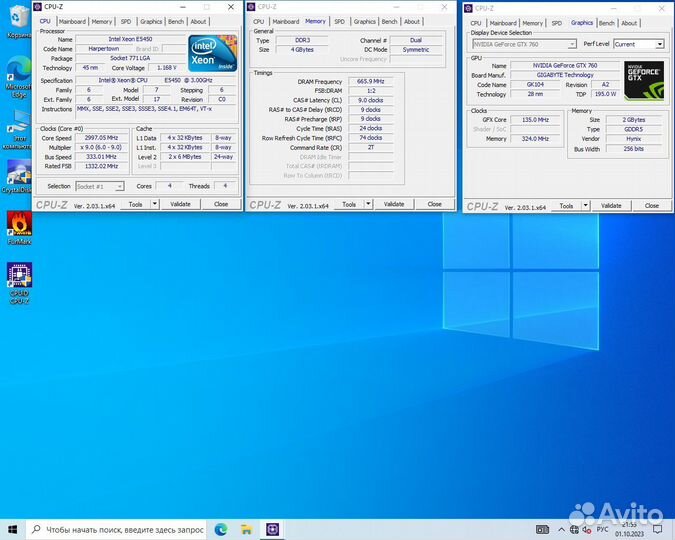The height and width of the screenshot is (540, 675).
Task: Open Tools dropdown arrow in right CPU-Z window
Action: [585, 206]
